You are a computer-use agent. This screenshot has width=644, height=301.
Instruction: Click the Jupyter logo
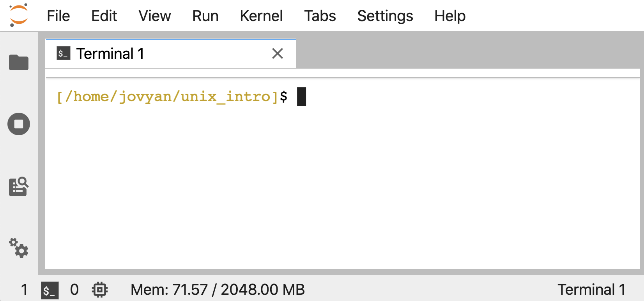click(19, 15)
